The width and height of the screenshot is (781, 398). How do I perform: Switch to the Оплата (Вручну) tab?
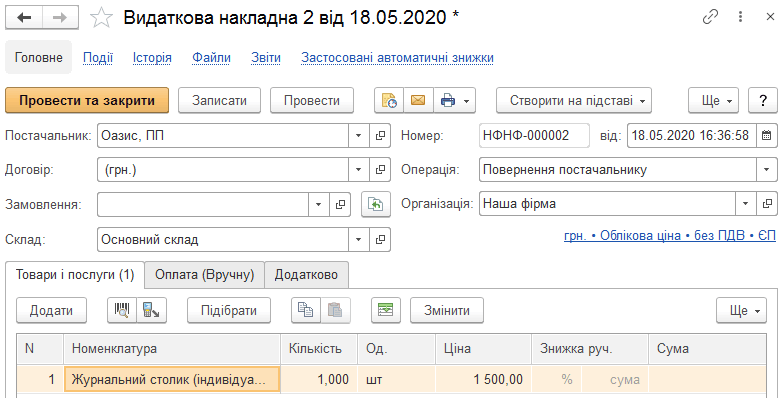[205, 275]
